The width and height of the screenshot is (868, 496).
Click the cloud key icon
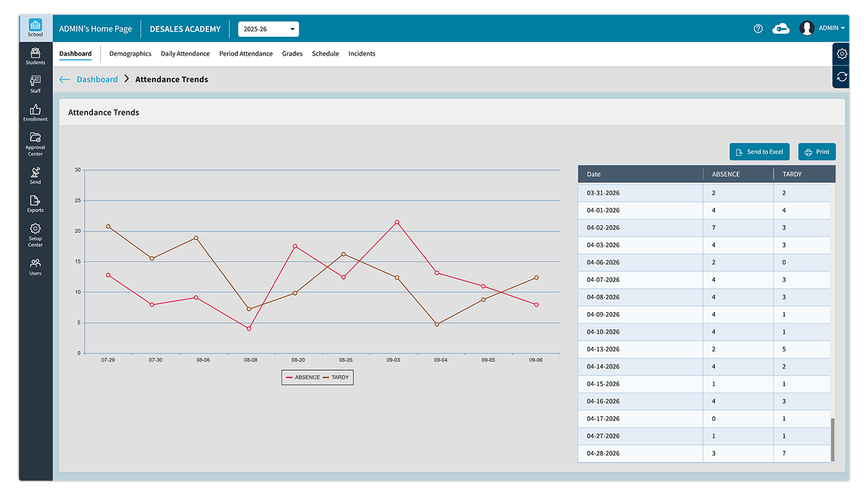(781, 29)
